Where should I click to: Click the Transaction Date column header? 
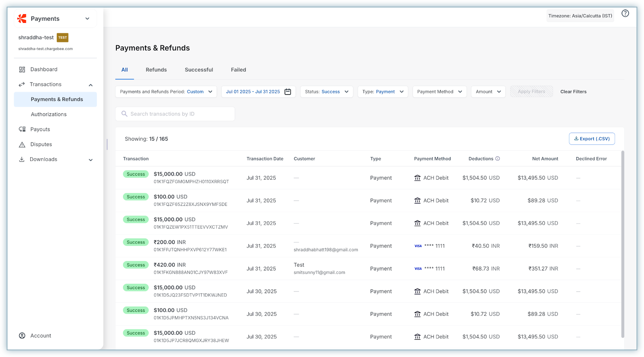[x=265, y=159]
